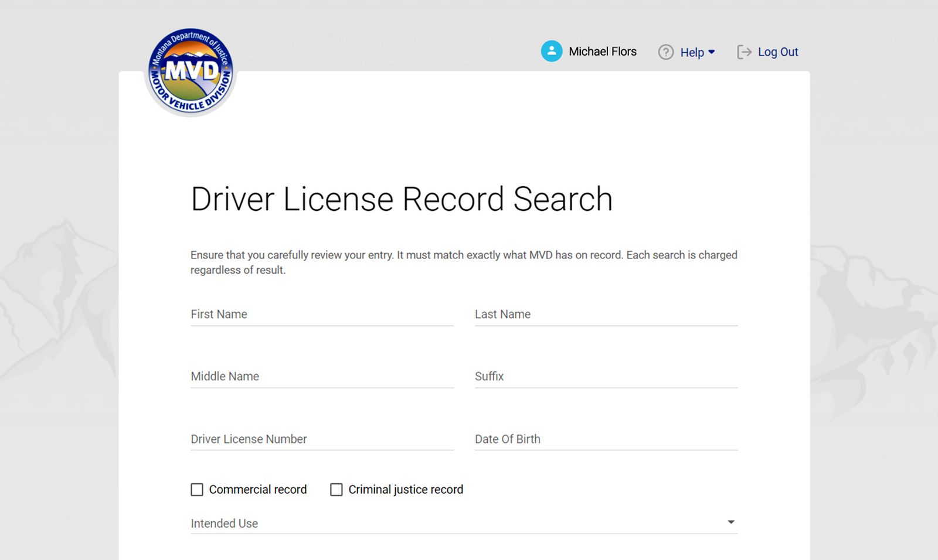This screenshot has width=938, height=560.
Task: Open the Intended Use dropdown arrow
Action: 730,521
